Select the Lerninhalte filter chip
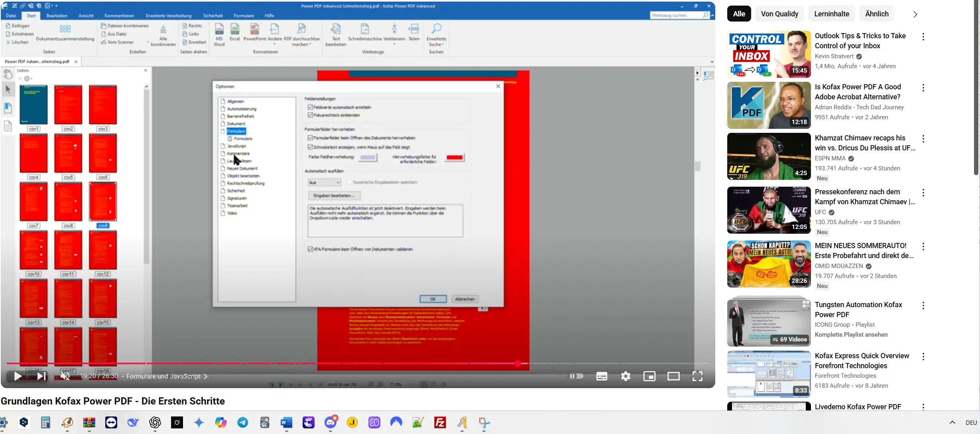 pos(831,14)
